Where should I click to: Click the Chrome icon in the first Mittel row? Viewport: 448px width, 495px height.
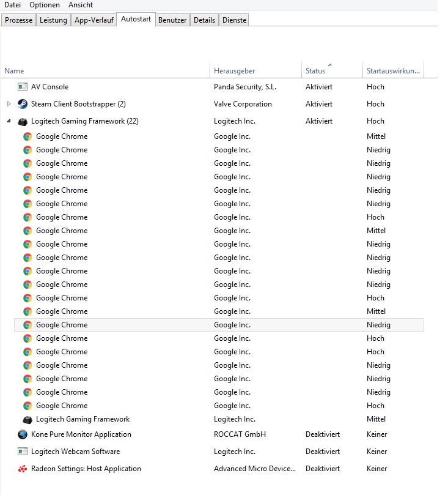28,136
